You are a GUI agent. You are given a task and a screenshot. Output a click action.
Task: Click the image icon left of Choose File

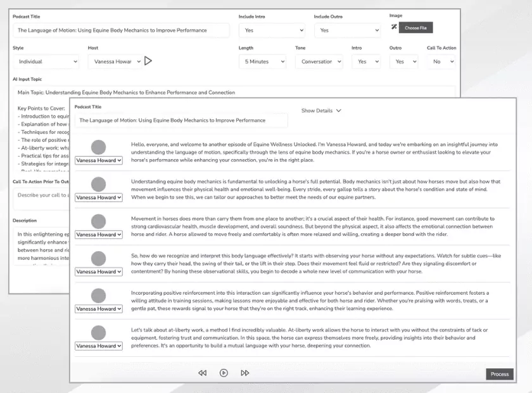coord(394,28)
